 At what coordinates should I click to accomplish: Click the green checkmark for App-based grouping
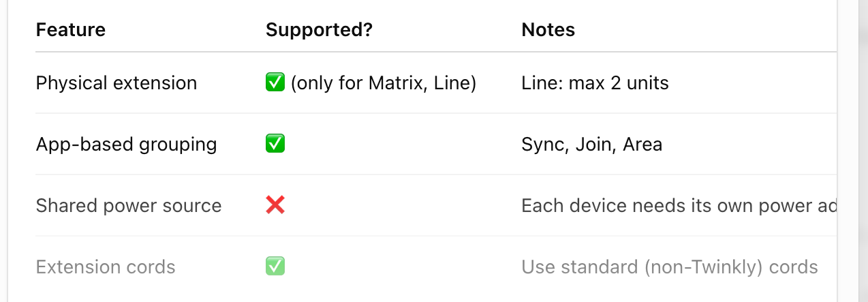coord(275,144)
